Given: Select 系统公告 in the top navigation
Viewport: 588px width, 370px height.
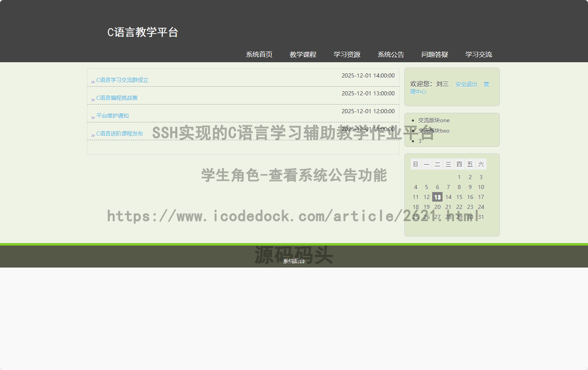Looking at the screenshot, I should click(391, 54).
